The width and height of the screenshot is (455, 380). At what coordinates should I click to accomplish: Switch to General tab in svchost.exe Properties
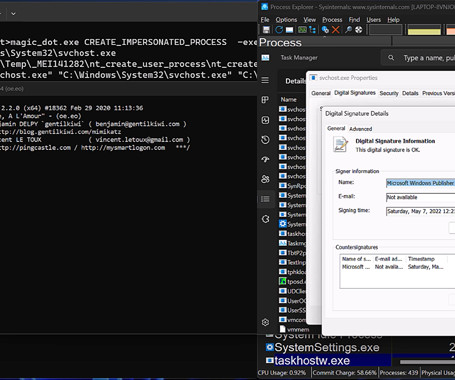pyautogui.click(x=321, y=93)
